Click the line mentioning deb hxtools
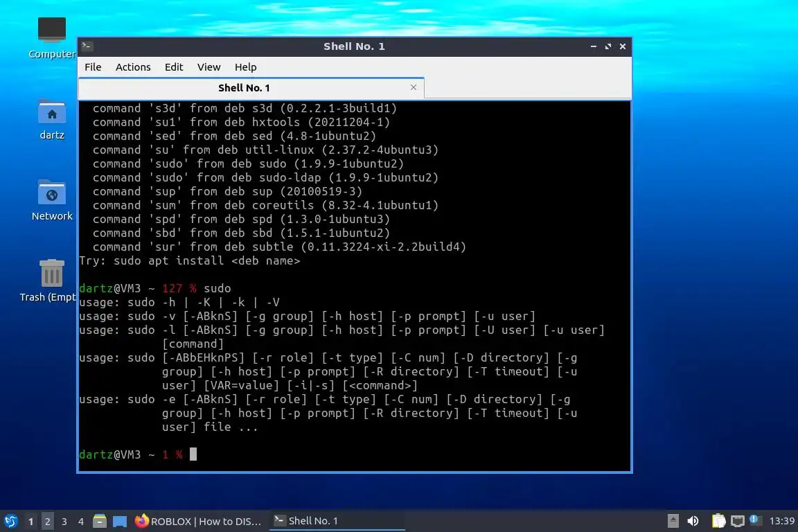The image size is (798, 532). 241,122
